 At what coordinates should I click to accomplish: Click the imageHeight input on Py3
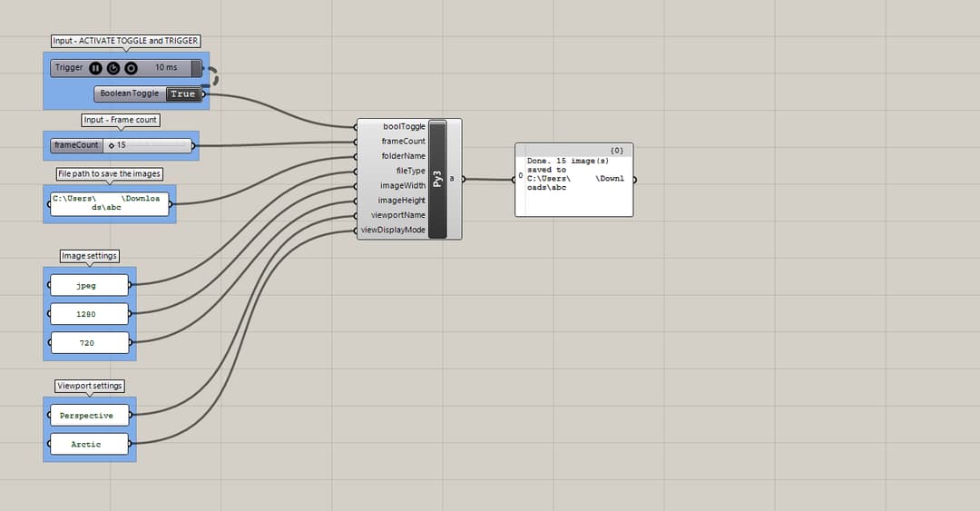pos(401,201)
